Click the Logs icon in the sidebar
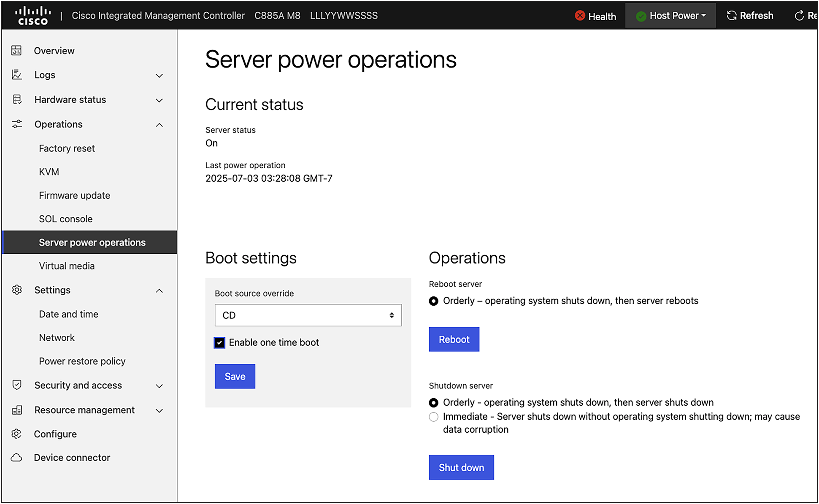The height and width of the screenshot is (504, 819). tap(16, 75)
